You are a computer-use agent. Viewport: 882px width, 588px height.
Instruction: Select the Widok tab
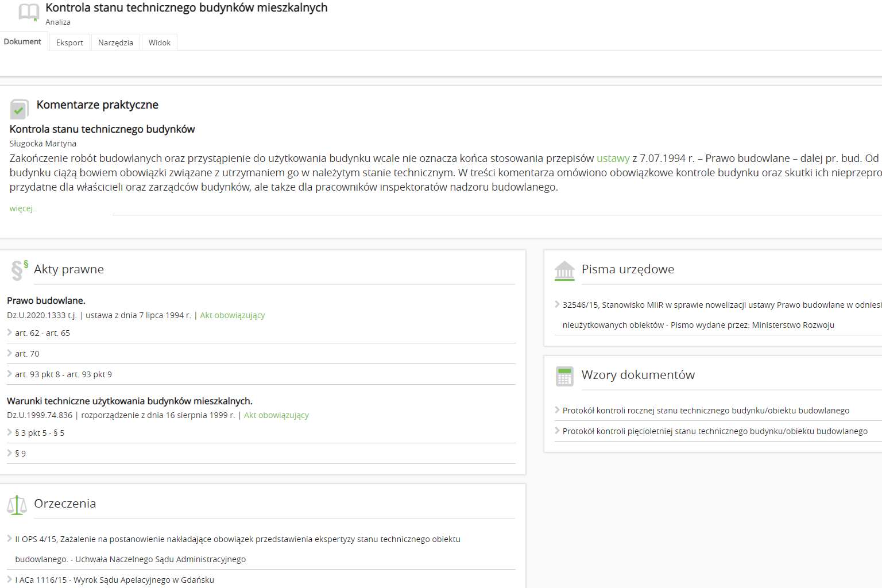click(x=159, y=42)
